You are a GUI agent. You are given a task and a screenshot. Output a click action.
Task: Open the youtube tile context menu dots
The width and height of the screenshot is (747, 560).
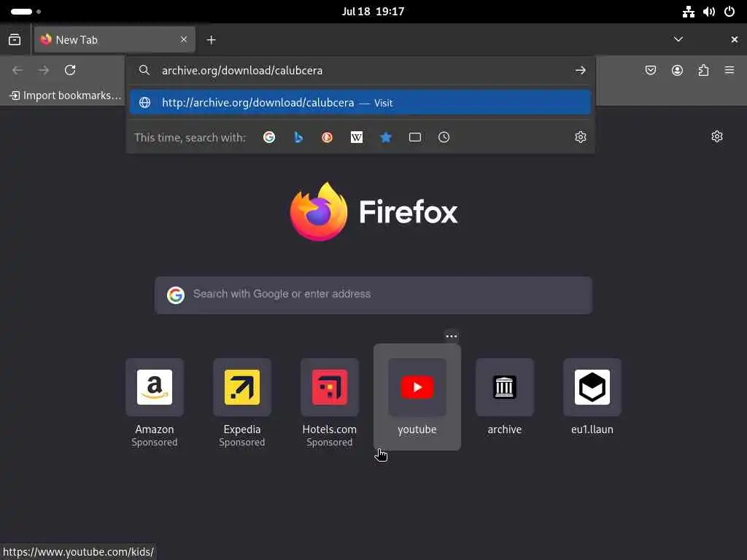pyautogui.click(x=451, y=336)
